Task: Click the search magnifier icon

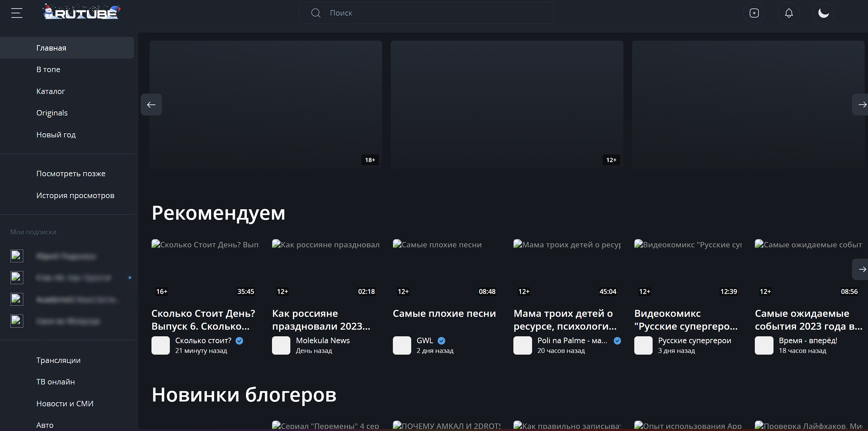Action: tap(315, 13)
